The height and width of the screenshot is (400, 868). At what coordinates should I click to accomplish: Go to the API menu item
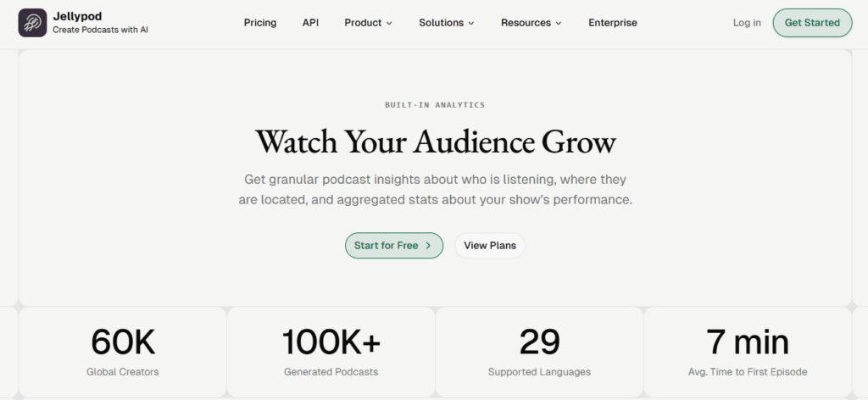click(310, 23)
